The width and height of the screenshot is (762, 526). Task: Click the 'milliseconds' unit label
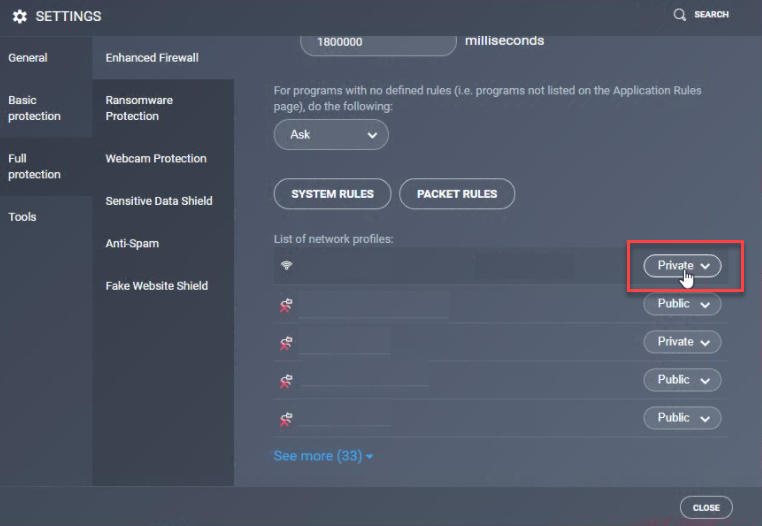point(504,41)
